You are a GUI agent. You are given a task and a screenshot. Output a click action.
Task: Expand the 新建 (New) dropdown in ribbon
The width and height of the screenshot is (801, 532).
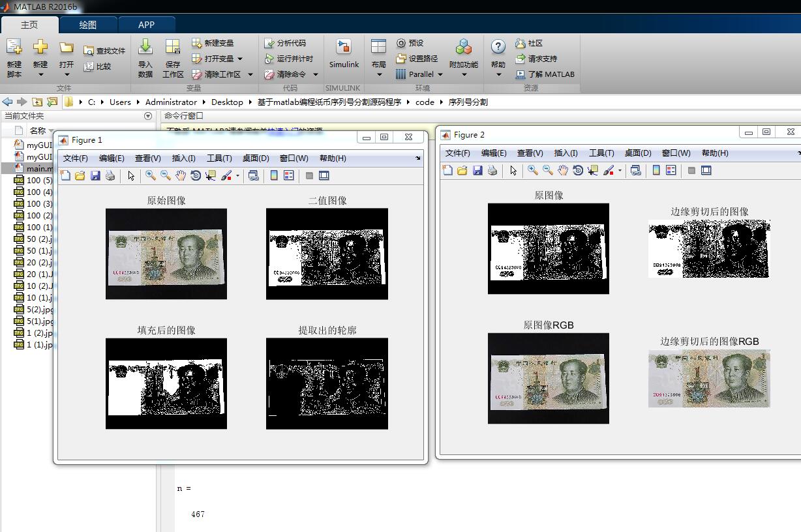(x=40, y=74)
